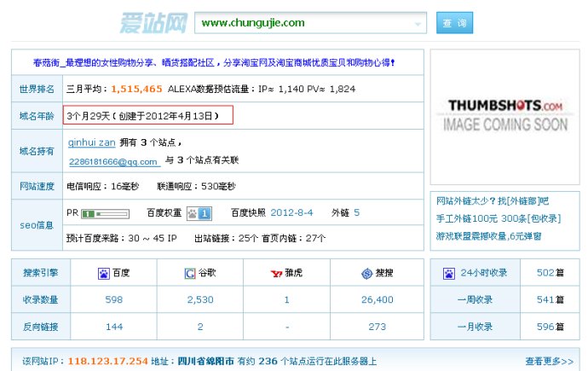Viewport: 588px width, 371px height.
Task: Click the Baidu paw icon in search engine row
Action: click(103, 274)
